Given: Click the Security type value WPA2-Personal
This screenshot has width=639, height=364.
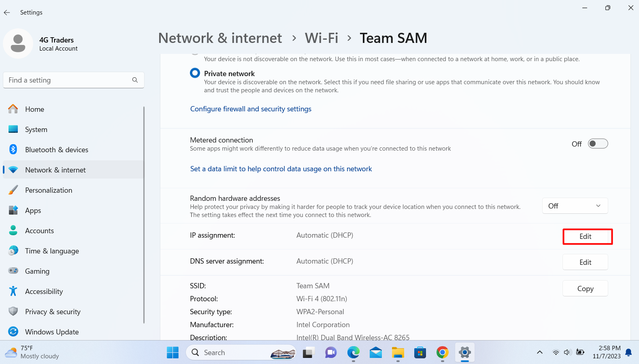Looking at the screenshot, I should pos(320,312).
